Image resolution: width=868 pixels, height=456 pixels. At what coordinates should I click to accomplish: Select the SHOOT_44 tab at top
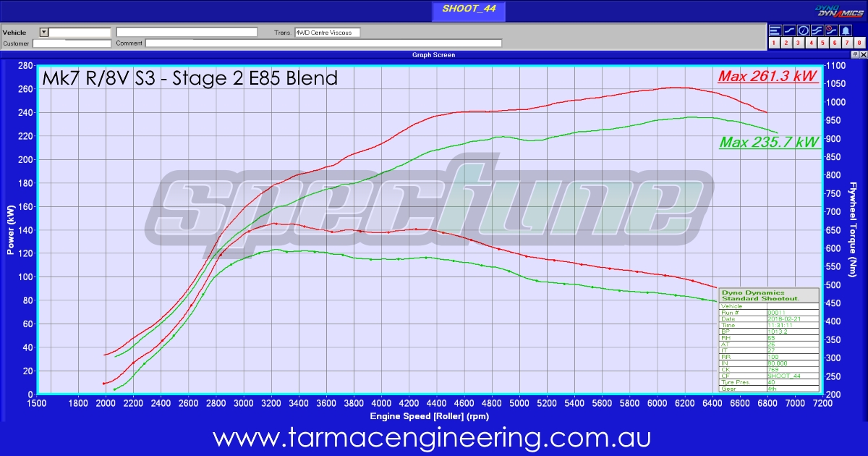(x=468, y=11)
